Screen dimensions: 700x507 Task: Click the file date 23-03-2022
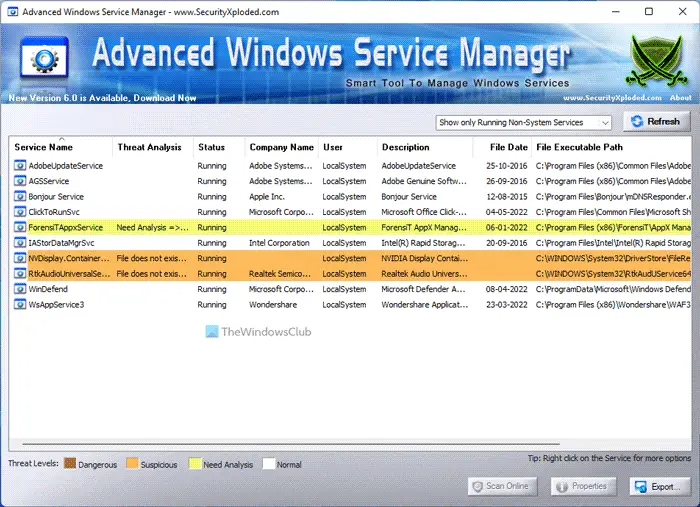[507, 304]
